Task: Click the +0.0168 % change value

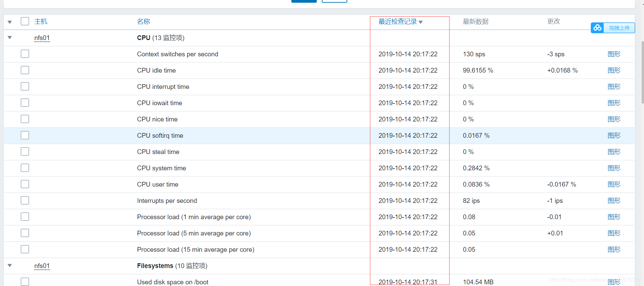Action: (x=562, y=70)
